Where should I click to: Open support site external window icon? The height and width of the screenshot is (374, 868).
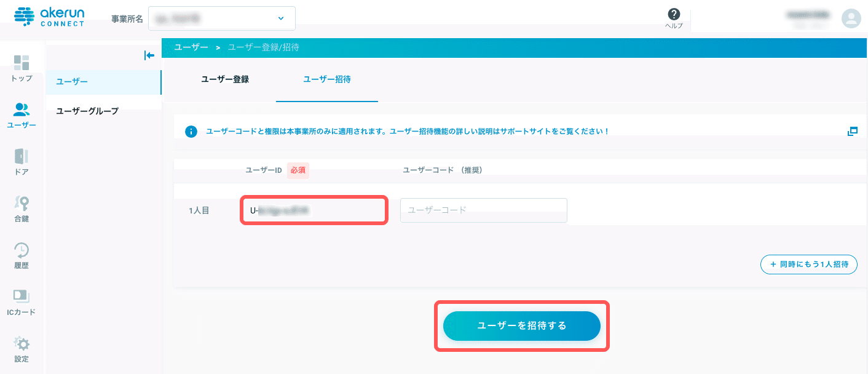pyautogui.click(x=852, y=131)
